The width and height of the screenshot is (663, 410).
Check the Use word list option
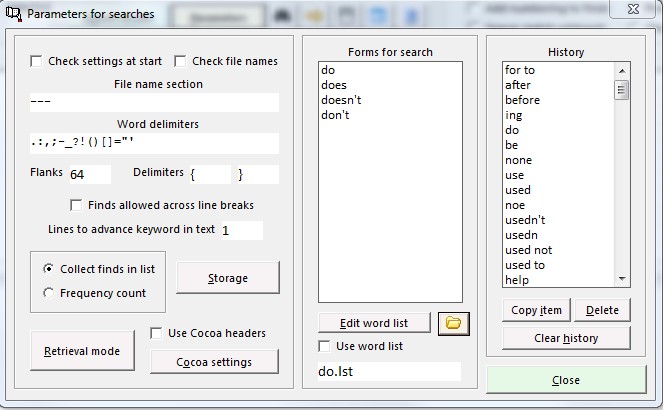(324, 346)
